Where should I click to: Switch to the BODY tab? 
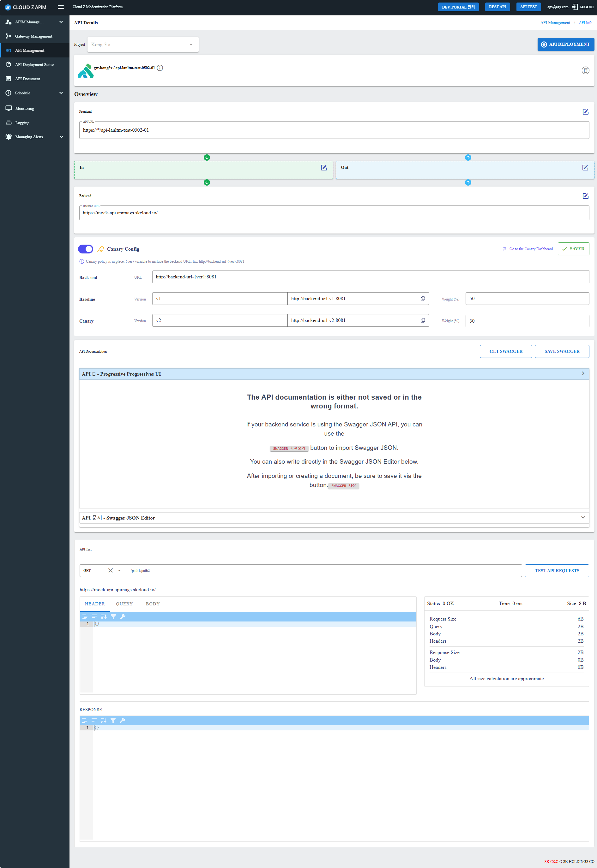coord(153,604)
